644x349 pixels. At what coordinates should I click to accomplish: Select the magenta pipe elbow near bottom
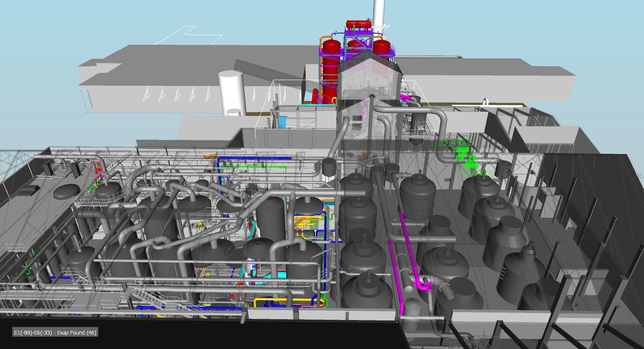(423, 286)
